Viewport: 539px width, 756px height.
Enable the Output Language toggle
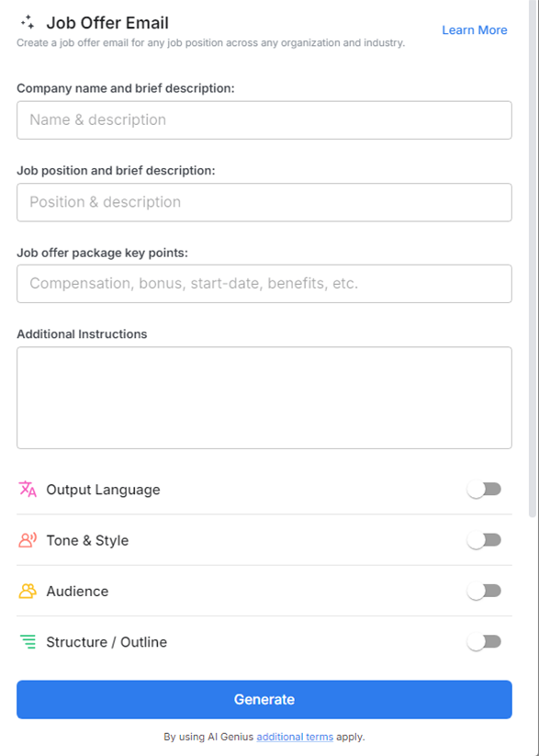485,489
